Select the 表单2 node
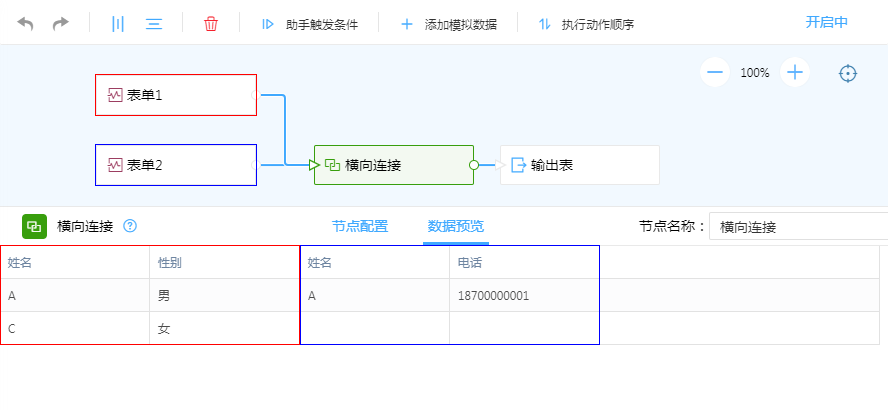The height and width of the screenshot is (410, 888). coord(176,165)
